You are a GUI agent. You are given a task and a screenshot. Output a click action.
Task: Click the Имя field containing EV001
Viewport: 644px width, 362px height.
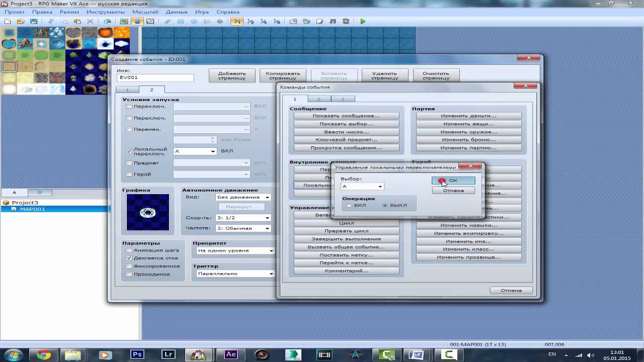(x=155, y=78)
